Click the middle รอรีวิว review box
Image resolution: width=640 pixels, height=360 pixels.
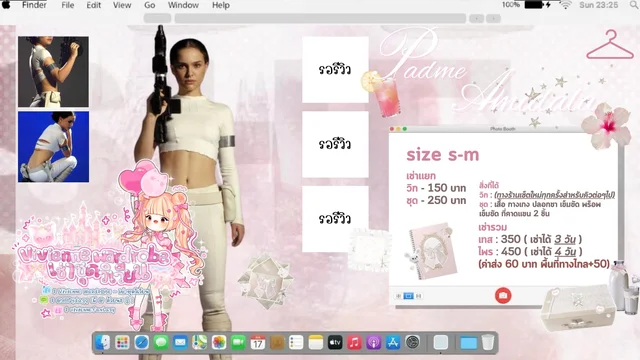pyautogui.click(x=335, y=144)
